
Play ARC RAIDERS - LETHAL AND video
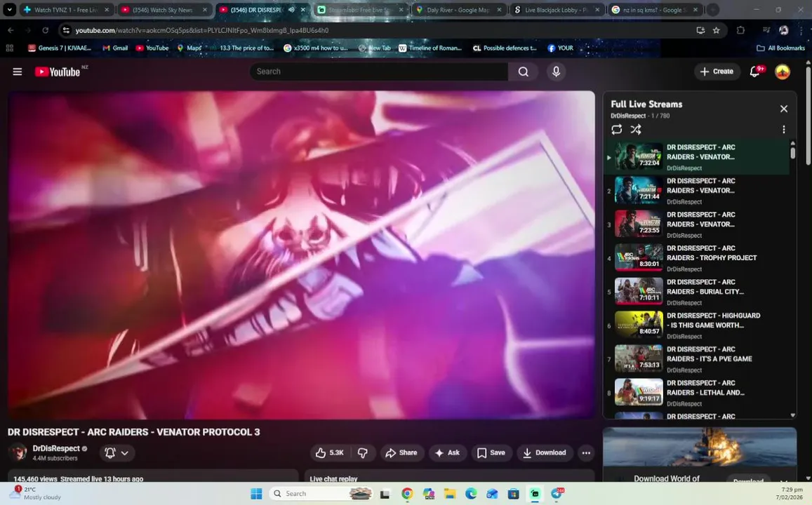pos(697,393)
